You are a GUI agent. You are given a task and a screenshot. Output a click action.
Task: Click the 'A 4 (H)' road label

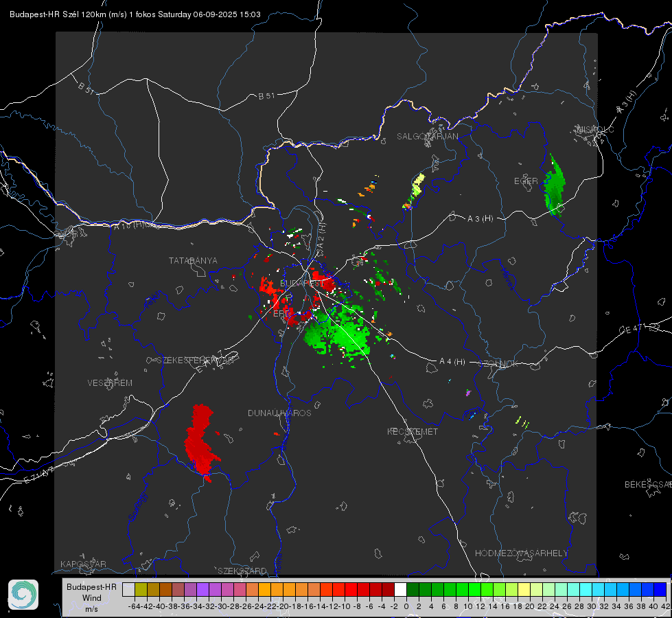click(x=452, y=362)
